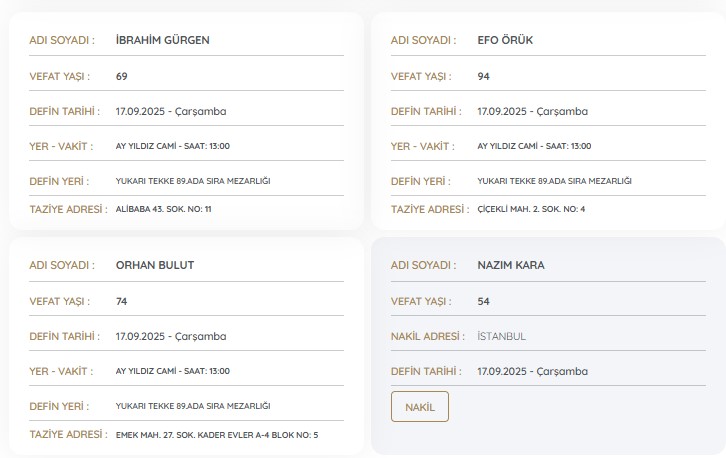
Task: Click condolence address ALİBABA 43. SOK. NO: 11
Action: tap(164, 209)
